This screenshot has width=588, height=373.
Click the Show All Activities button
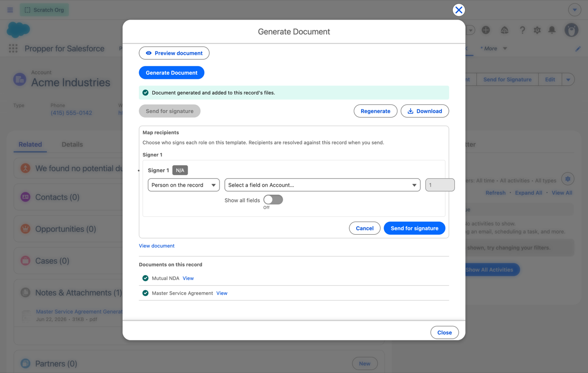pyautogui.click(x=489, y=270)
